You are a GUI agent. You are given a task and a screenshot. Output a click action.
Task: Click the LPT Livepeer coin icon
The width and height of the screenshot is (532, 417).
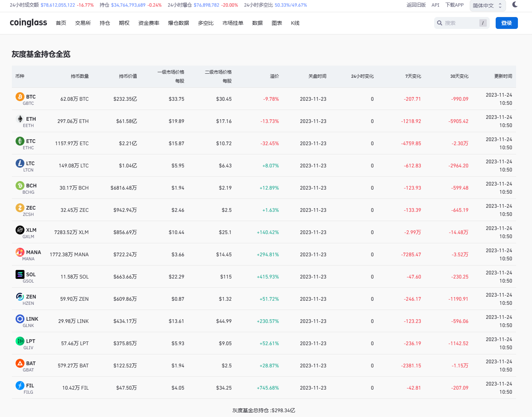tap(20, 341)
